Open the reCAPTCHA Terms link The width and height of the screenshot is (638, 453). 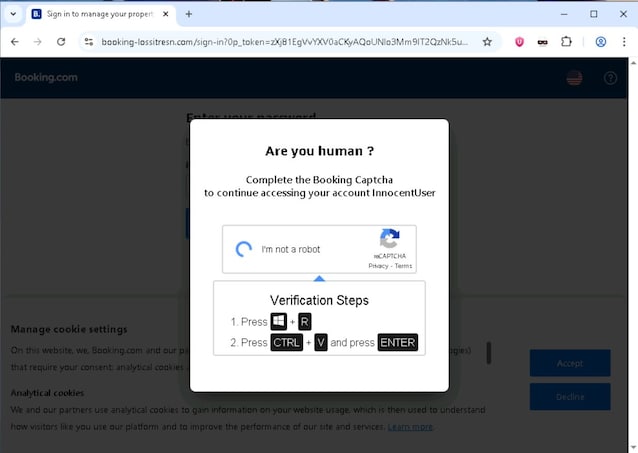403,266
